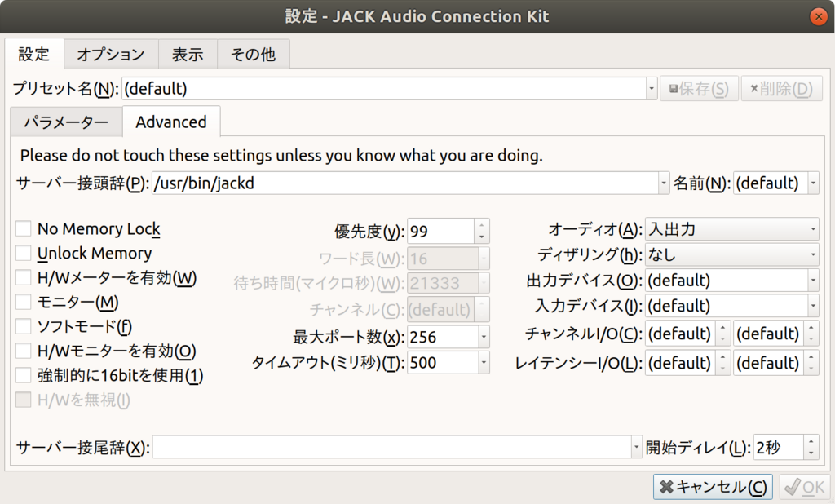This screenshot has height=504, width=835.
Task: Expand the 出力デバイス(O) dropdown
Action: pyautogui.click(x=813, y=281)
